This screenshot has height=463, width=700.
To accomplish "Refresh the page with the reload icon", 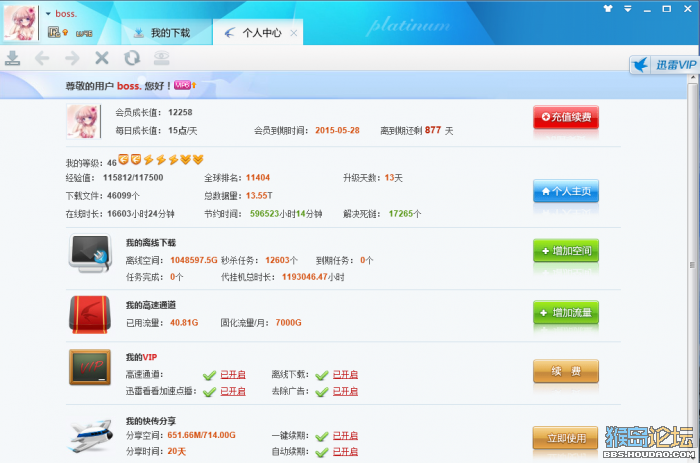I will (x=132, y=58).
